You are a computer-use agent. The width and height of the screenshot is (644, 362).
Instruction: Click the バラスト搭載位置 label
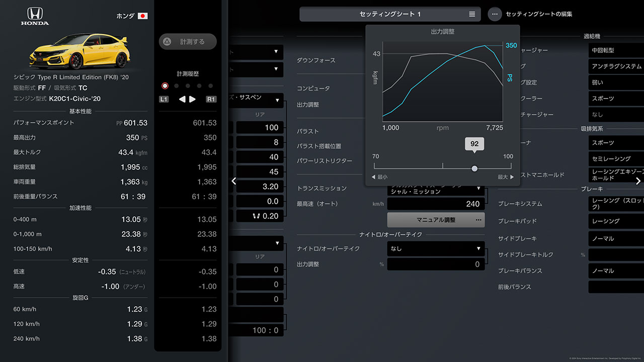coord(319,146)
